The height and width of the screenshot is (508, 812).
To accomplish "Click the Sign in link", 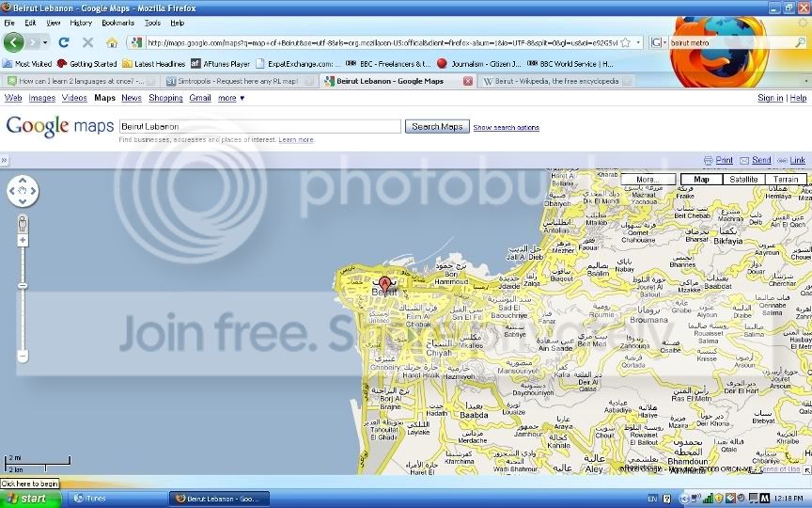I will tap(770, 98).
